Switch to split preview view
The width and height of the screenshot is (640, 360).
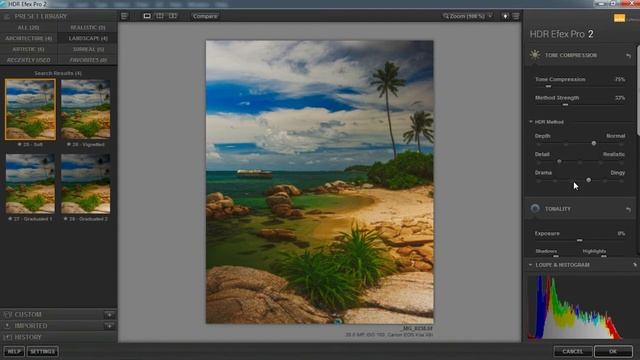point(160,16)
